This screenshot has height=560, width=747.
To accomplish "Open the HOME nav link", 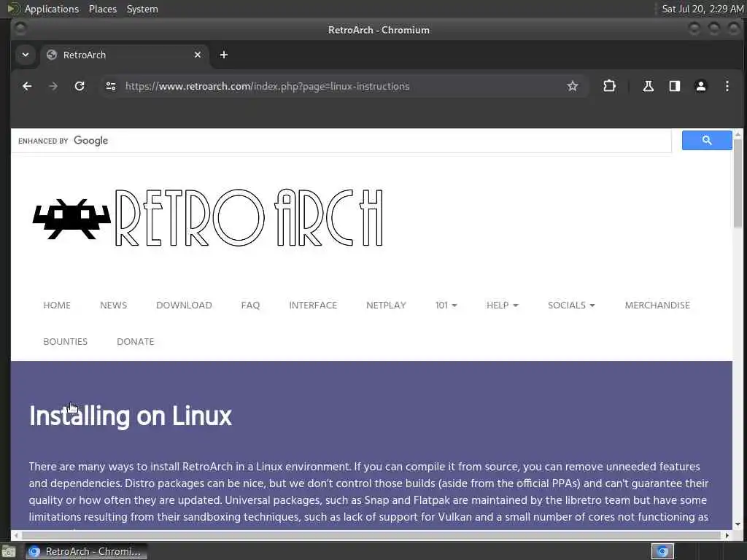I will (x=57, y=306).
